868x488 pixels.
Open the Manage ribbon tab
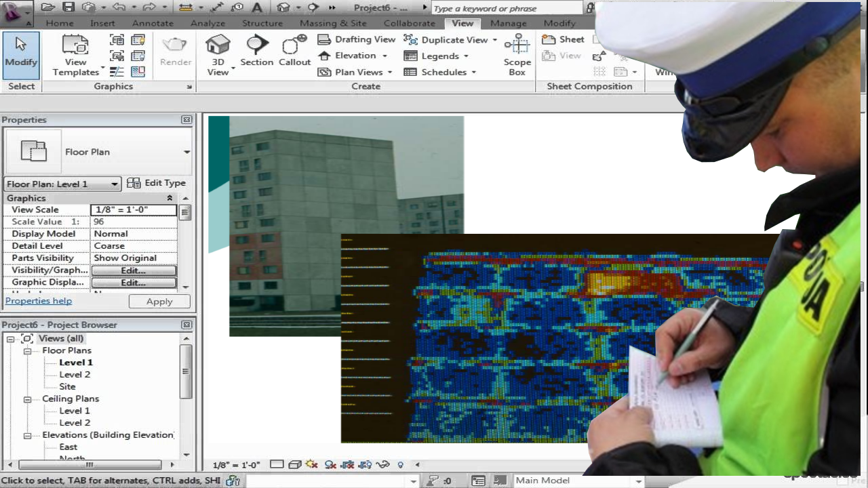click(508, 23)
